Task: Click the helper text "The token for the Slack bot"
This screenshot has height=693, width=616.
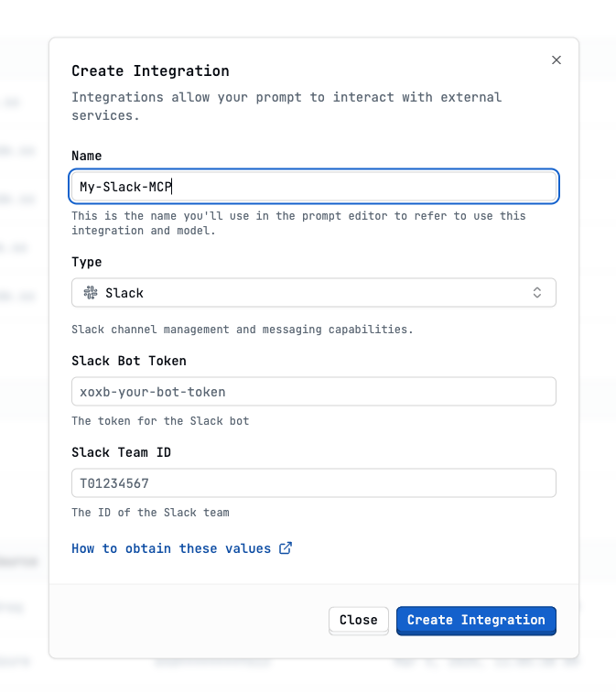Action: (160, 421)
